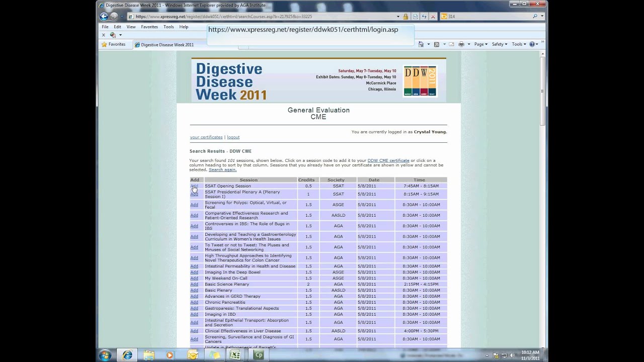The width and height of the screenshot is (644, 362).
Task: Add the 'Chronic Pancreatitis' session
Action: click(194, 302)
